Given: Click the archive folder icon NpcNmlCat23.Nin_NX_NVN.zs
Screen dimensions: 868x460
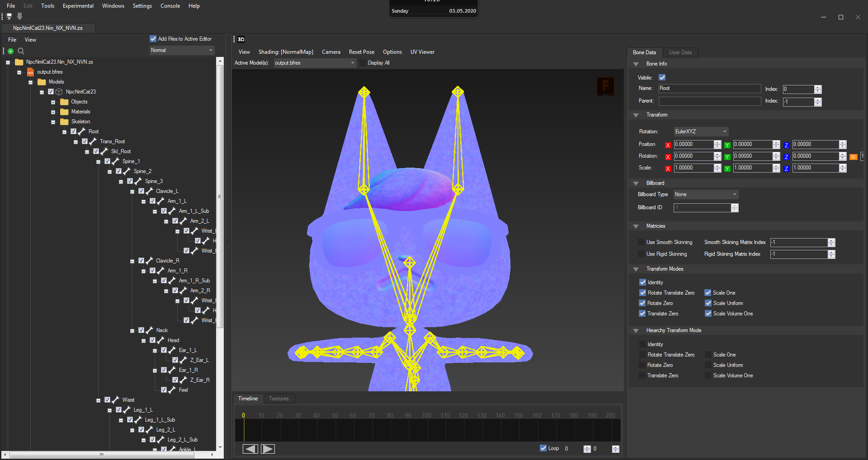Looking at the screenshot, I should point(19,62).
